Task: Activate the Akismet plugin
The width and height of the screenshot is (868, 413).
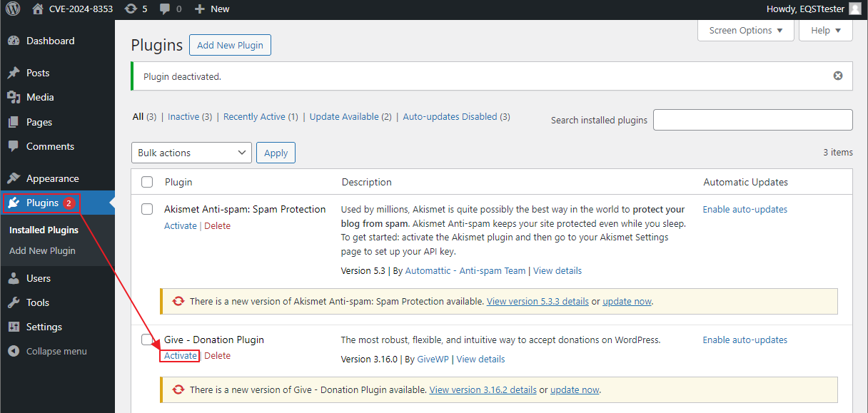Action: pos(181,225)
